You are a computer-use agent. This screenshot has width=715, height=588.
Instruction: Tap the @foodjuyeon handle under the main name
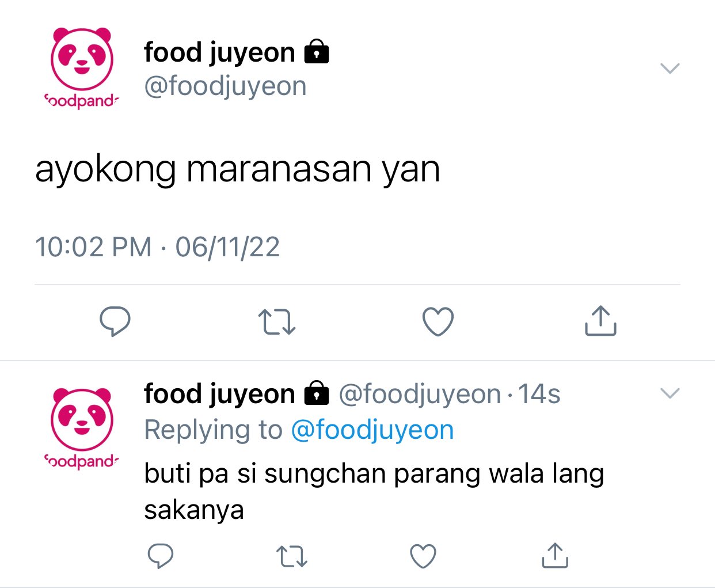coord(225,86)
